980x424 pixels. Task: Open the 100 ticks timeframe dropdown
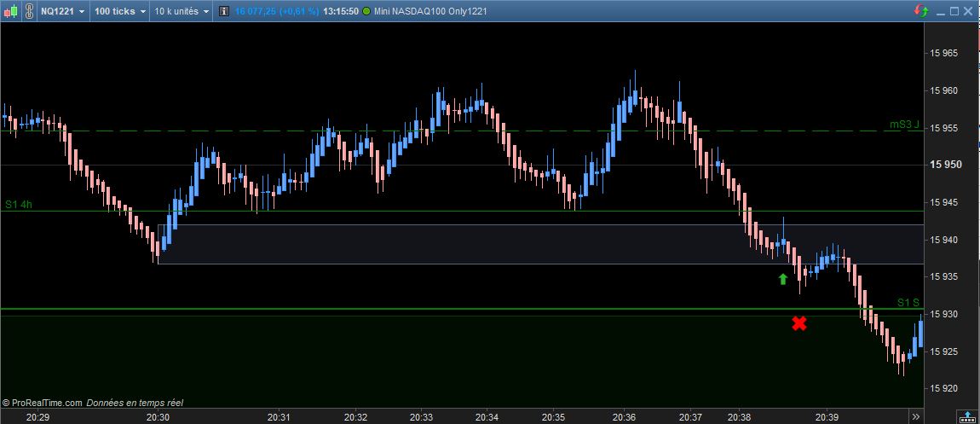pyautogui.click(x=120, y=11)
